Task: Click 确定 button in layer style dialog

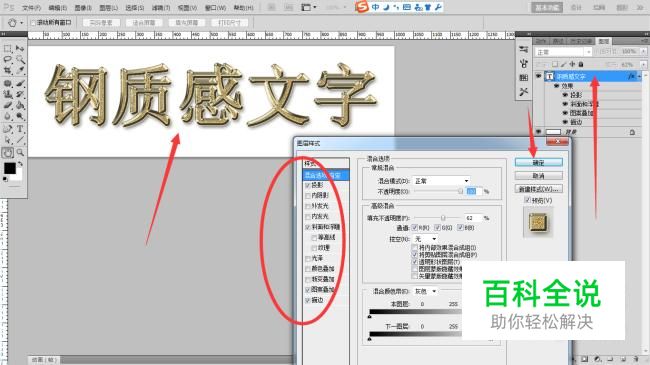Action: [x=538, y=163]
